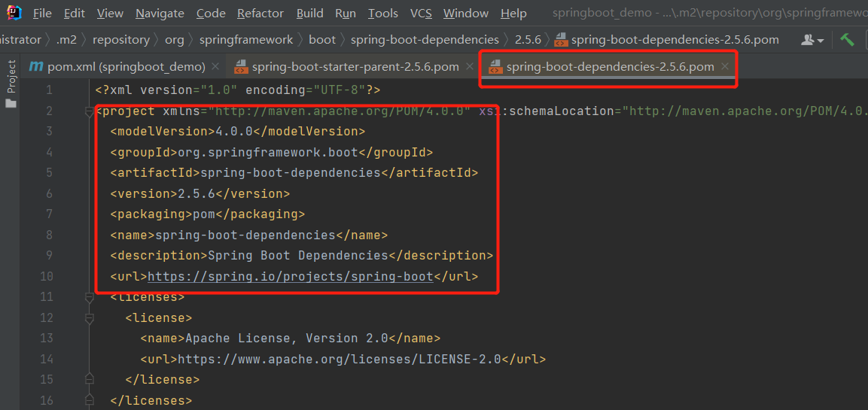Screen dimensions: 868x410
Task: Click the 2.5.6 breadcrumb segment
Action: coord(528,40)
